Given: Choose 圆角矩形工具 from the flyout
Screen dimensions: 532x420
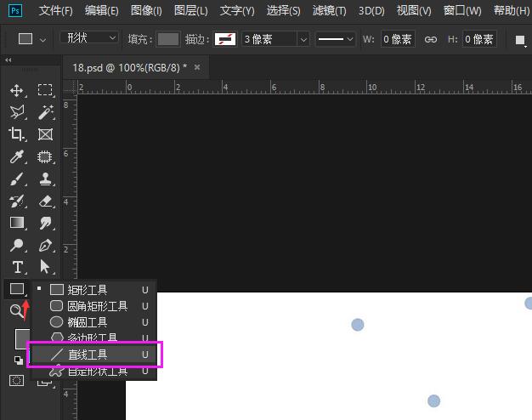Looking at the screenshot, I should click(94, 306).
